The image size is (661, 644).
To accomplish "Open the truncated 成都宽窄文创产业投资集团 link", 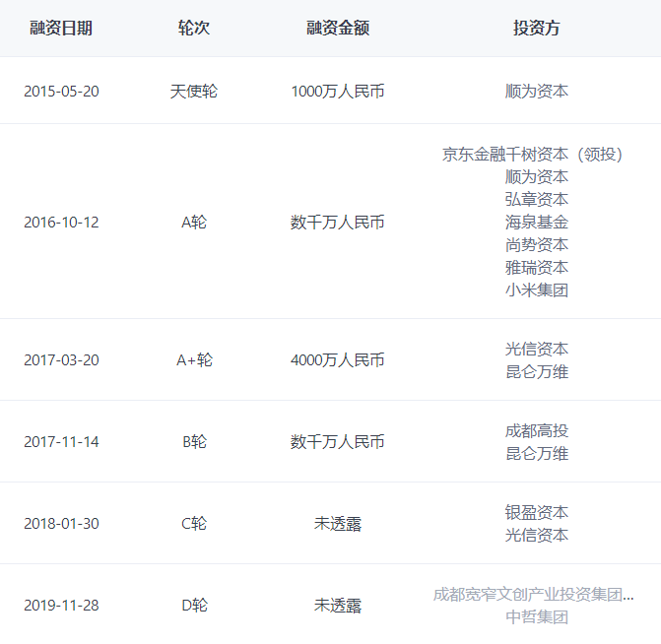I will coord(533,594).
